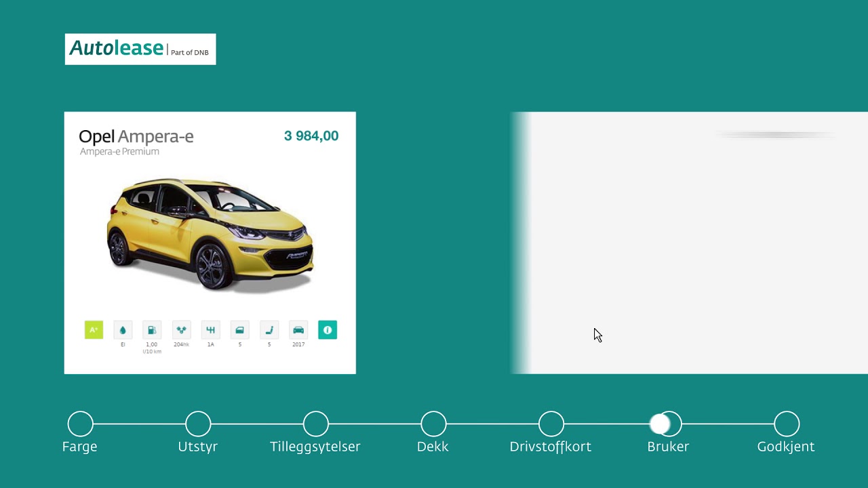Screen dimensions: 868x488
Task: Go to the Bruker step label
Action: [668, 447]
